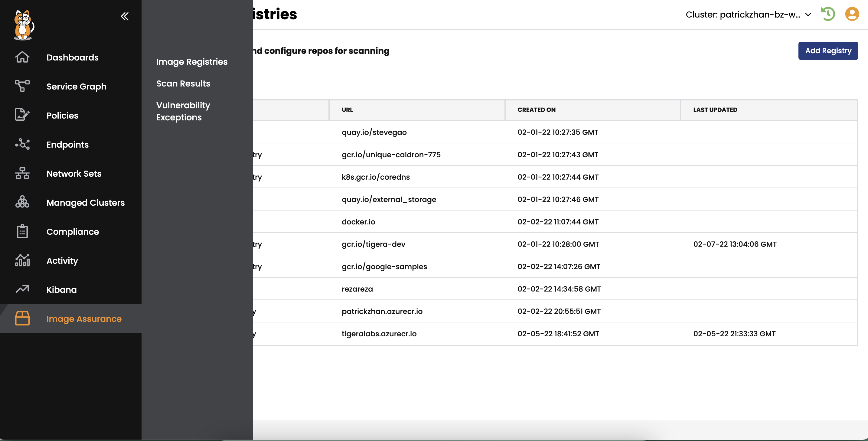868x441 pixels.
Task: Select the patrickzhan.azurecr.io URL
Action: 382,311
